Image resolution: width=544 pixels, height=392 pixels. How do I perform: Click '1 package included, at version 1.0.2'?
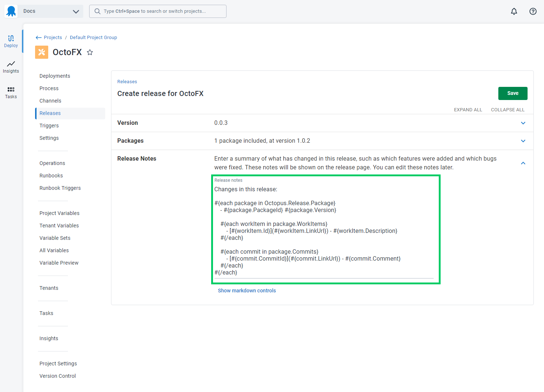(262, 141)
